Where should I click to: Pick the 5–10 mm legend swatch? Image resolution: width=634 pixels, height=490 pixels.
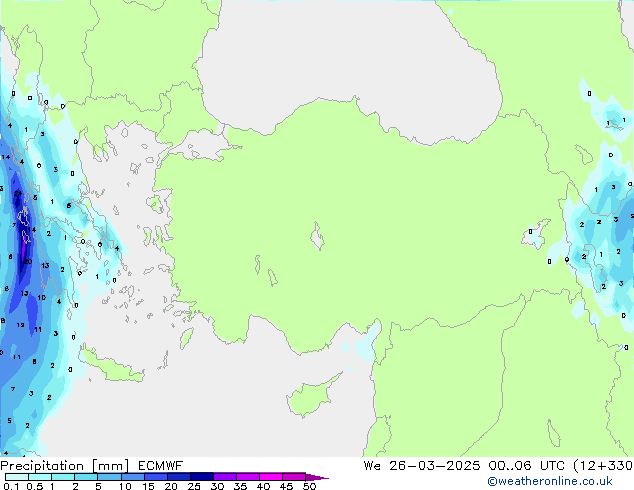pos(109,477)
